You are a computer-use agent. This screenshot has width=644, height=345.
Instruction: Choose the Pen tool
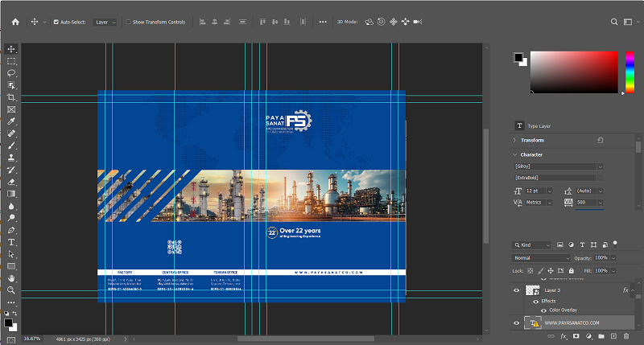coord(11,230)
